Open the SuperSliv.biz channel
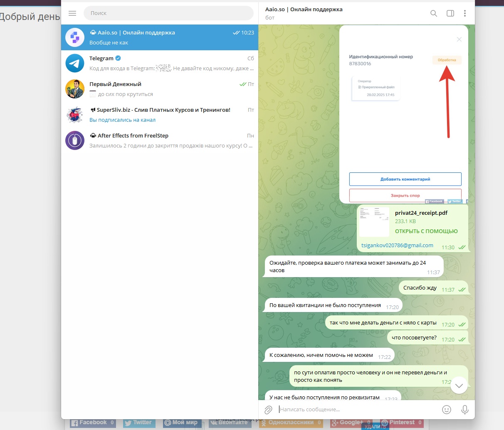This screenshot has height=430, width=504. [160, 115]
